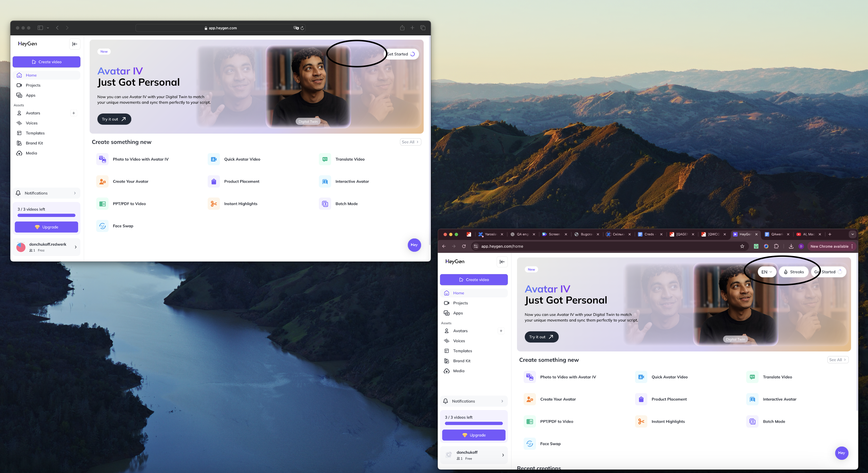Image resolution: width=868 pixels, height=473 pixels.
Task: Click Get Started in Safari window banner
Action: tap(402, 54)
